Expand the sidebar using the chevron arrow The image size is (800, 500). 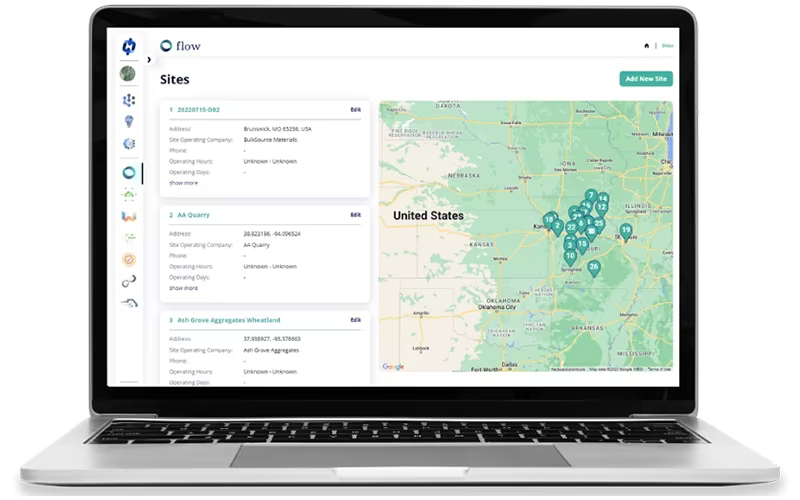tap(149, 60)
